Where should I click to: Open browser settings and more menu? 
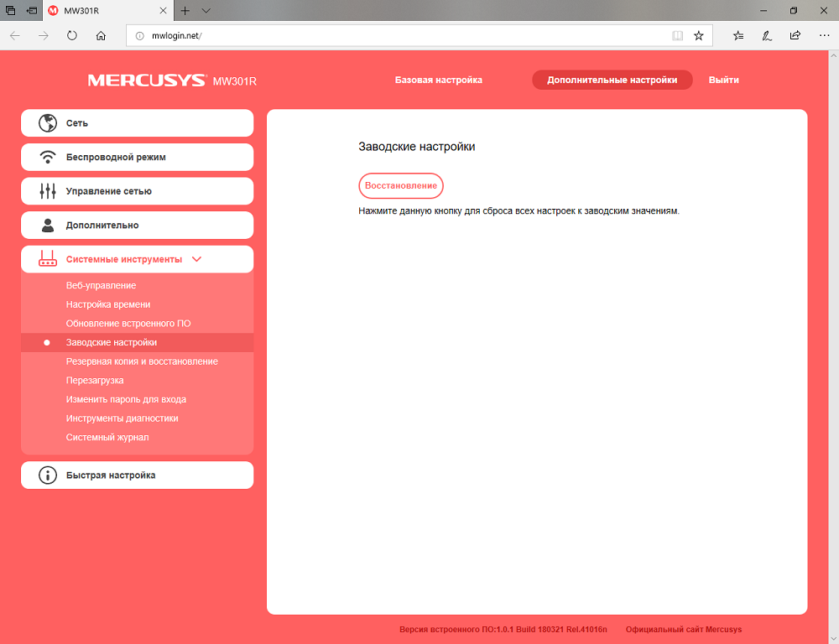point(824,36)
